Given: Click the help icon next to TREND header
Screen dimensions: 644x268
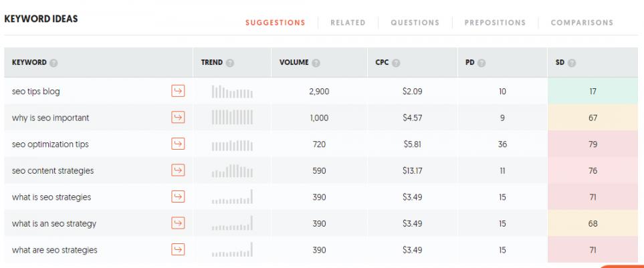Looking at the screenshot, I should point(230,62).
